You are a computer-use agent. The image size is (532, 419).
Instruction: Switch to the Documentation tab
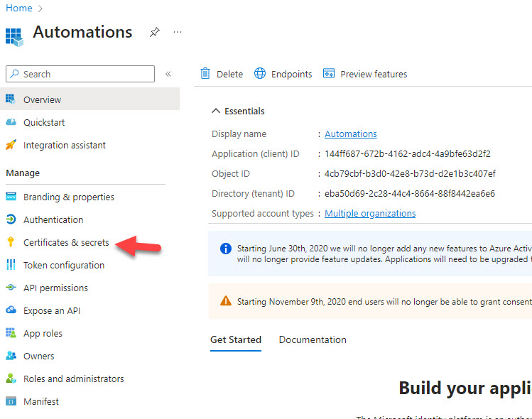tap(313, 339)
